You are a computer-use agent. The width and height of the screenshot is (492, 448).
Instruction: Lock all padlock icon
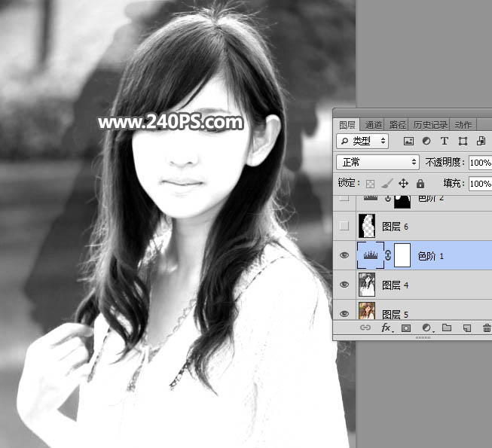pos(420,184)
